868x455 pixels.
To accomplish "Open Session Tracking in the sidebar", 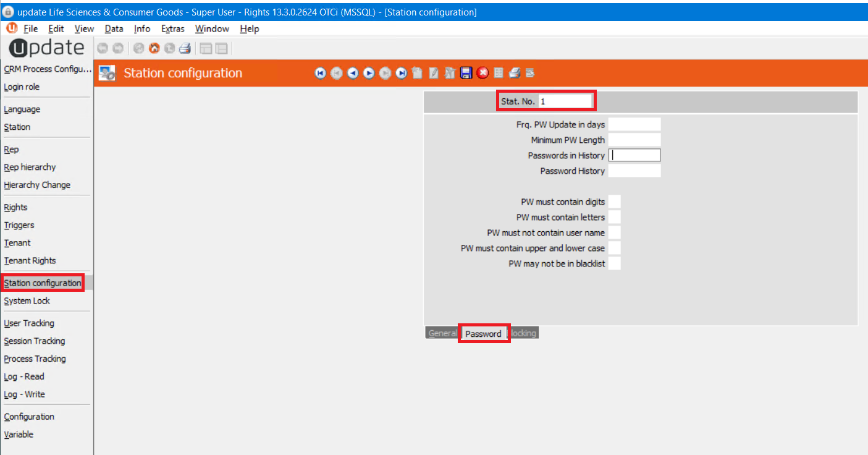I will point(35,341).
